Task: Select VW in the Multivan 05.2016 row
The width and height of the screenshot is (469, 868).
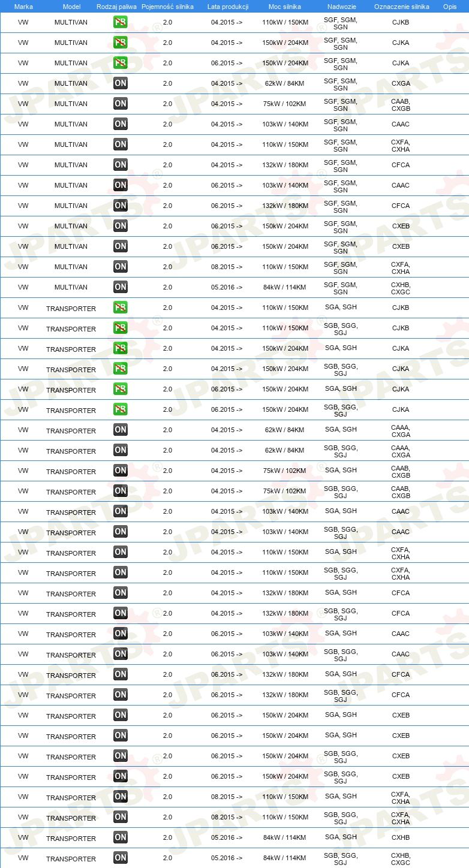Action: coord(23,288)
